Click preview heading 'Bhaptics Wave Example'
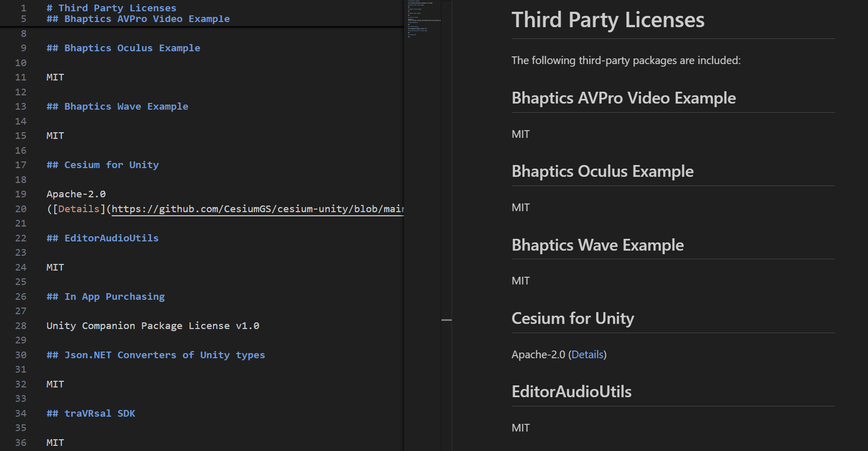The width and height of the screenshot is (868, 451). 598,245
